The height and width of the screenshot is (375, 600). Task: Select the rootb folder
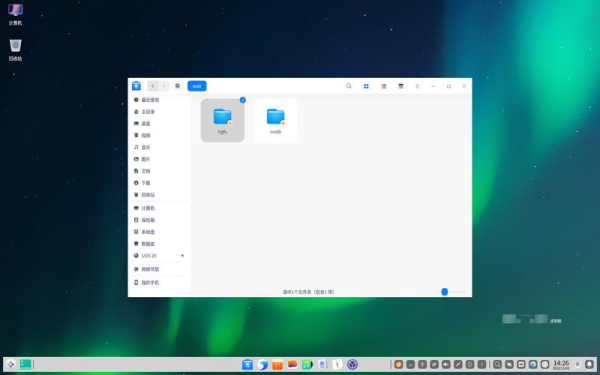pyautogui.click(x=276, y=120)
